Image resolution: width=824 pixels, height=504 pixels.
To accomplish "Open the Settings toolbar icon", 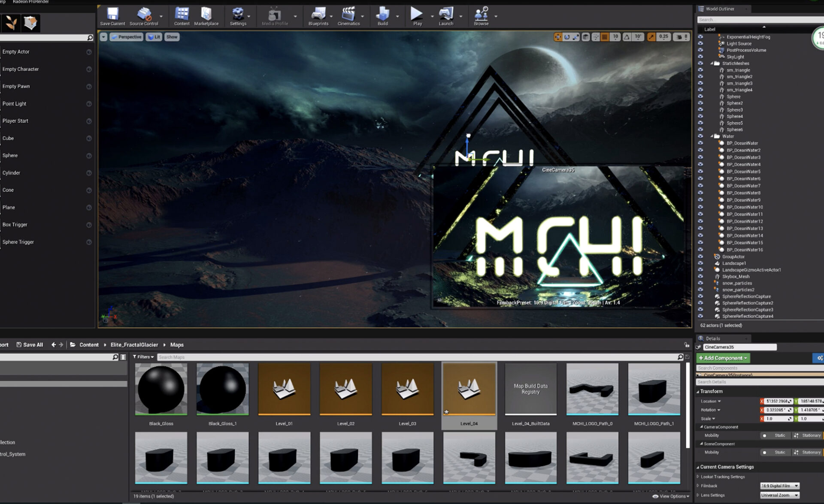I will (x=238, y=16).
